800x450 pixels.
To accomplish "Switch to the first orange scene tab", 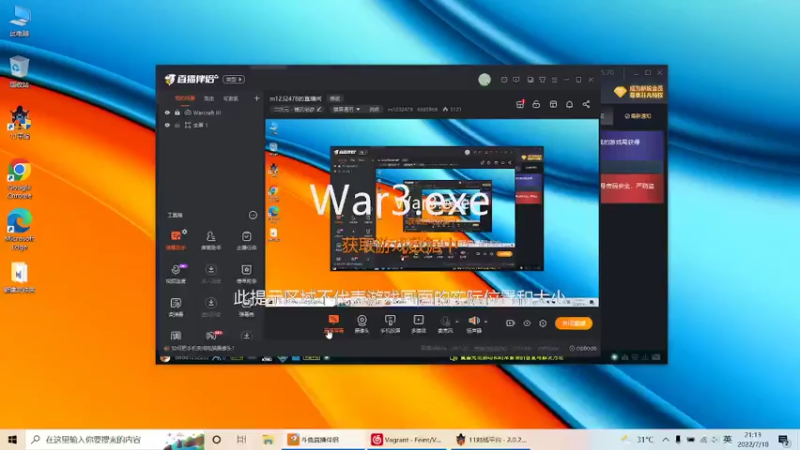I will tap(185, 98).
